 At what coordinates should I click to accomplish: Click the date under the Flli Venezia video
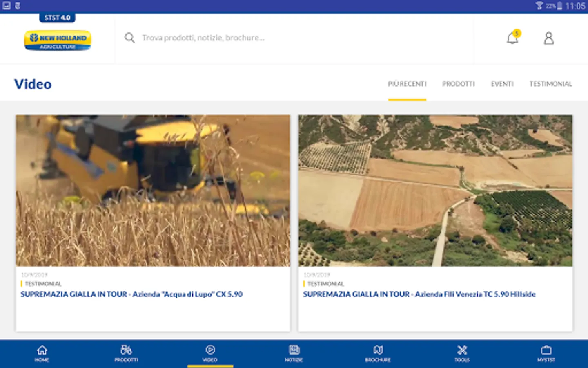point(317,275)
